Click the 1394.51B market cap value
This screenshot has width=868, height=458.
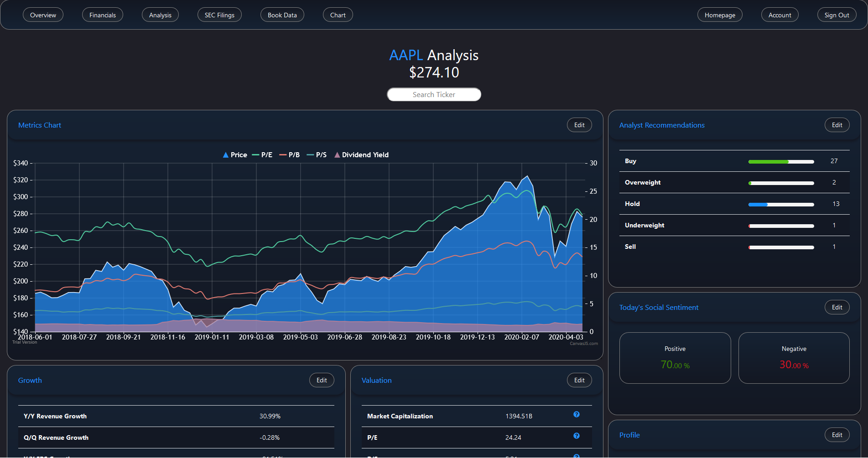(x=519, y=416)
